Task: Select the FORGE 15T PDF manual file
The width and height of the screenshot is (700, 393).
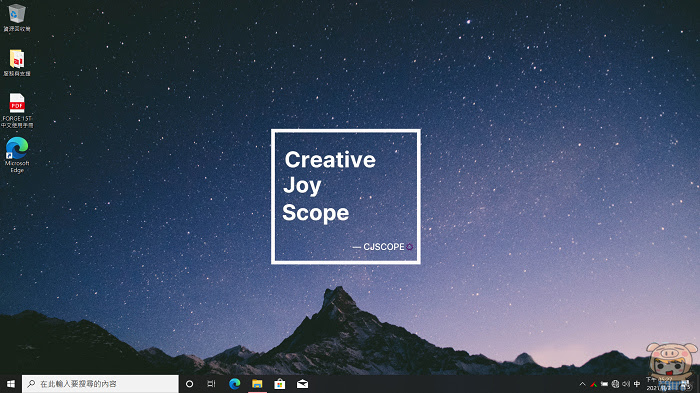Action: 17,110
